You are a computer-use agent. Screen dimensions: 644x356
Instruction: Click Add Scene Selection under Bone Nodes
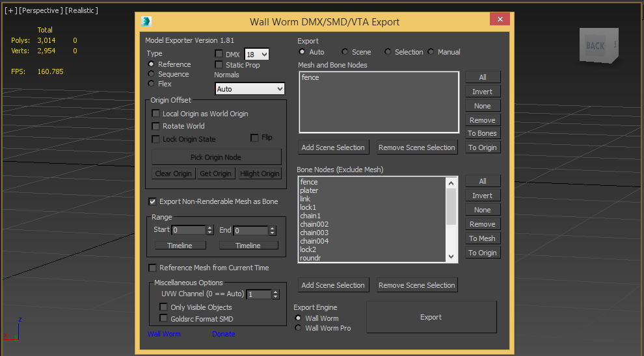(x=333, y=285)
